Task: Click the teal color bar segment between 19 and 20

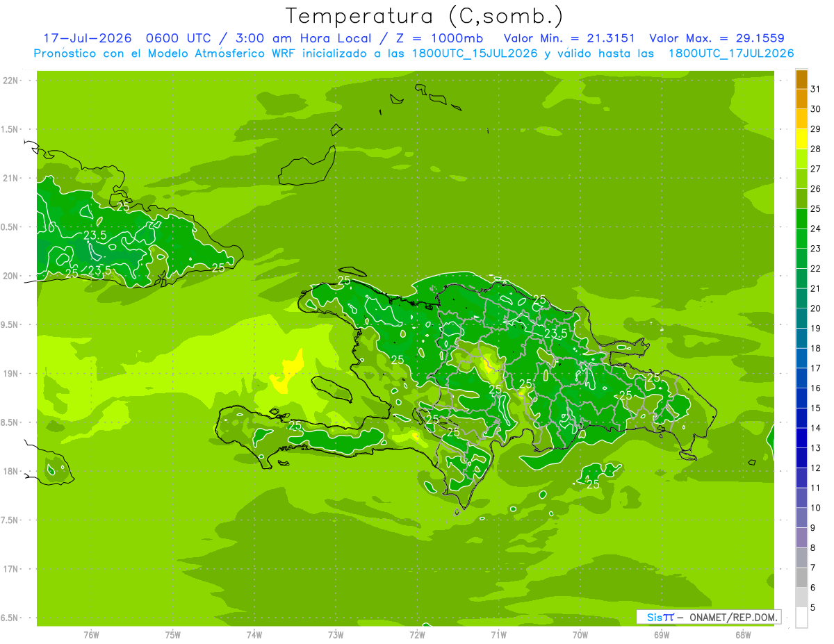Action: point(801,319)
